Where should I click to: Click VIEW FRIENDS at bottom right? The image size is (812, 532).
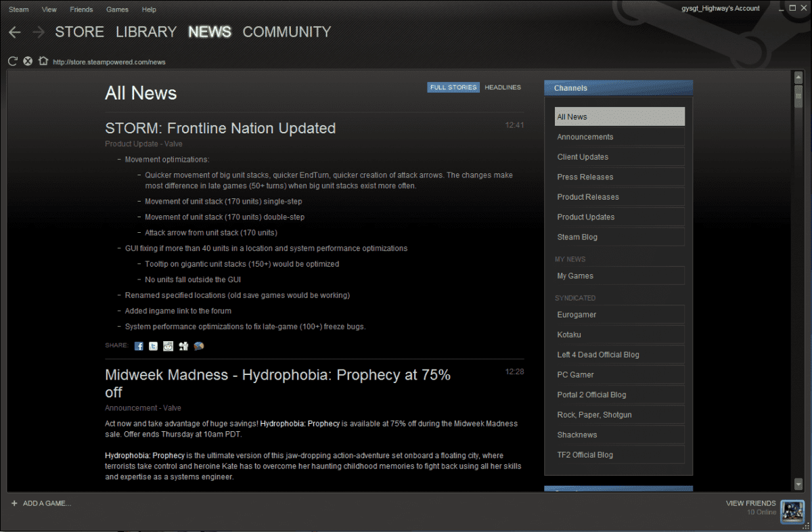point(750,503)
